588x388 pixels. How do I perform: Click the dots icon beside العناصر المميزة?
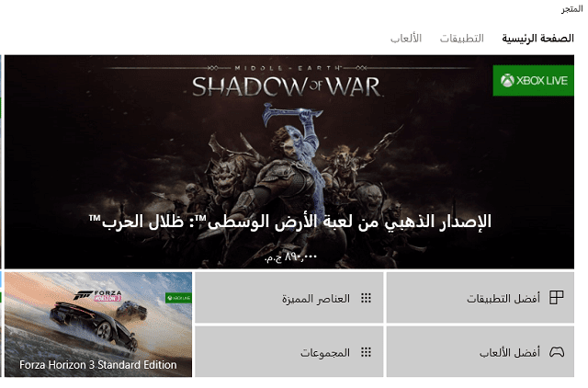tap(366, 298)
